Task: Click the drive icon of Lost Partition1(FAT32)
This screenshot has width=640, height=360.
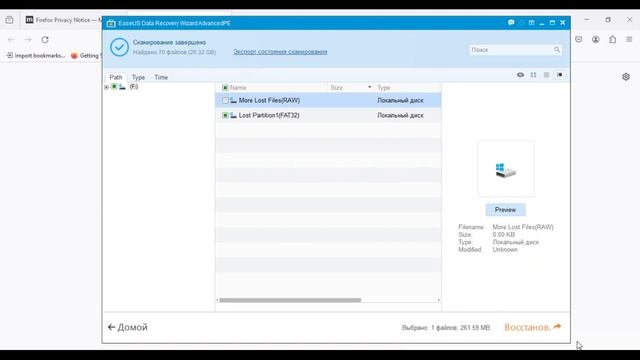Action: 233,116
